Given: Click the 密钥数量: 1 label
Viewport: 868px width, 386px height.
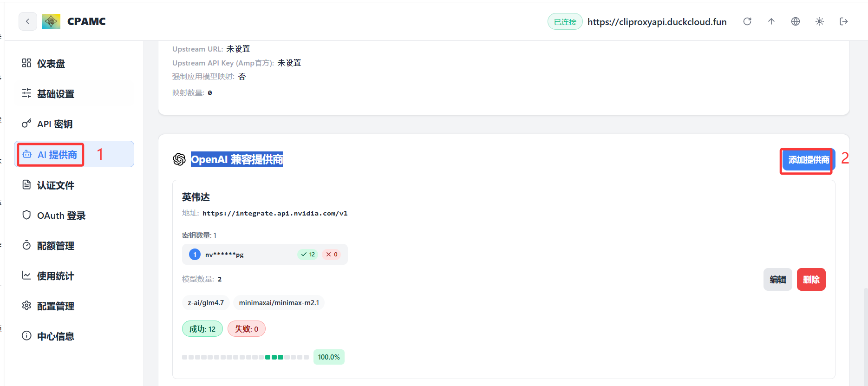Looking at the screenshot, I should pyautogui.click(x=199, y=235).
